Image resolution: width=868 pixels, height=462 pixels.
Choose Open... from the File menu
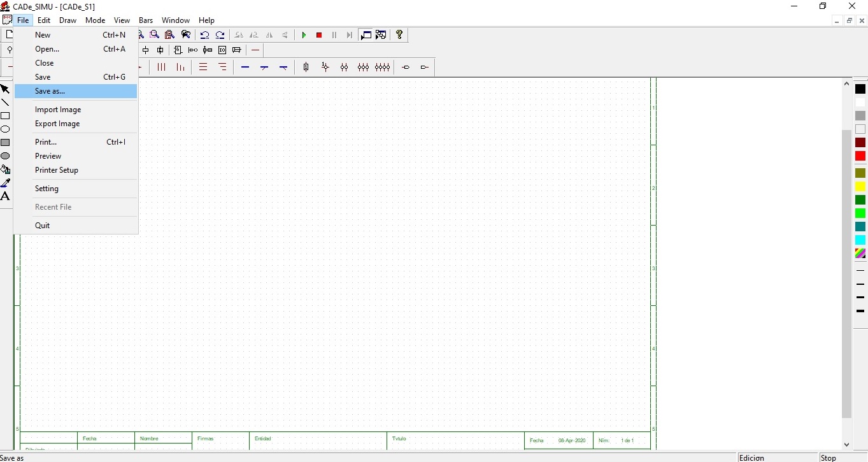coord(76,49)
